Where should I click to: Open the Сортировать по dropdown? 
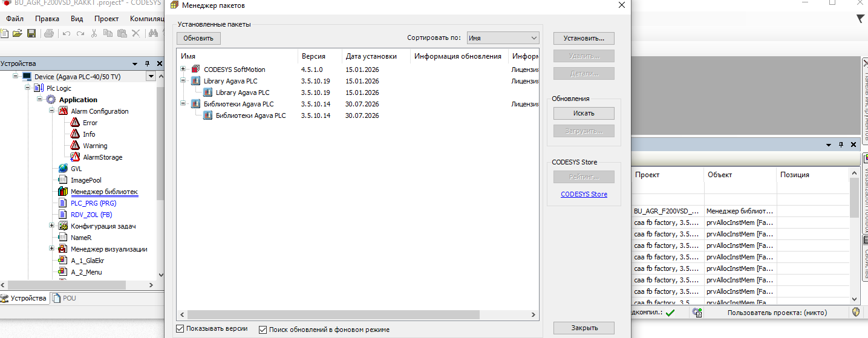tap(503, 37)
